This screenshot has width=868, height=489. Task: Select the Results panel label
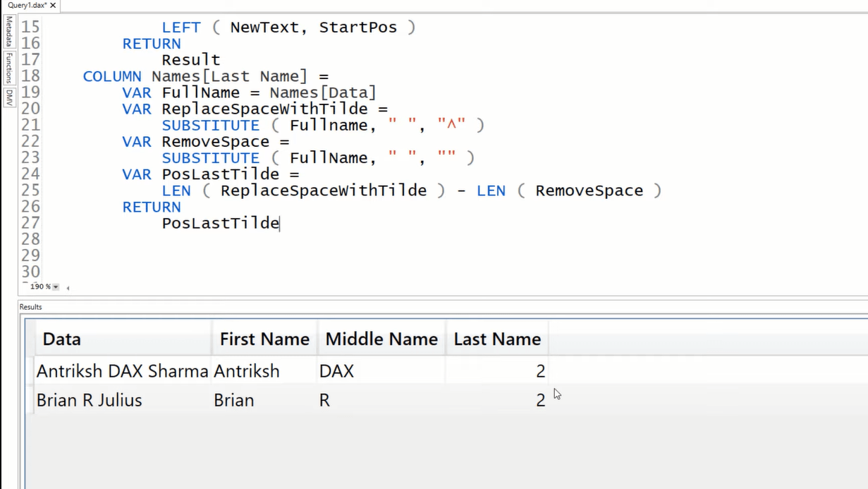[x=30, y=307]
